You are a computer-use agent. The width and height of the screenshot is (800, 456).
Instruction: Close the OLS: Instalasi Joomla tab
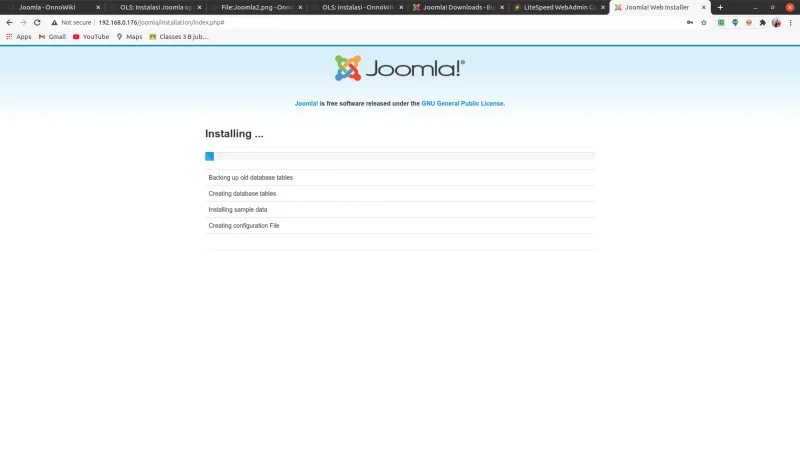[199, 7]
